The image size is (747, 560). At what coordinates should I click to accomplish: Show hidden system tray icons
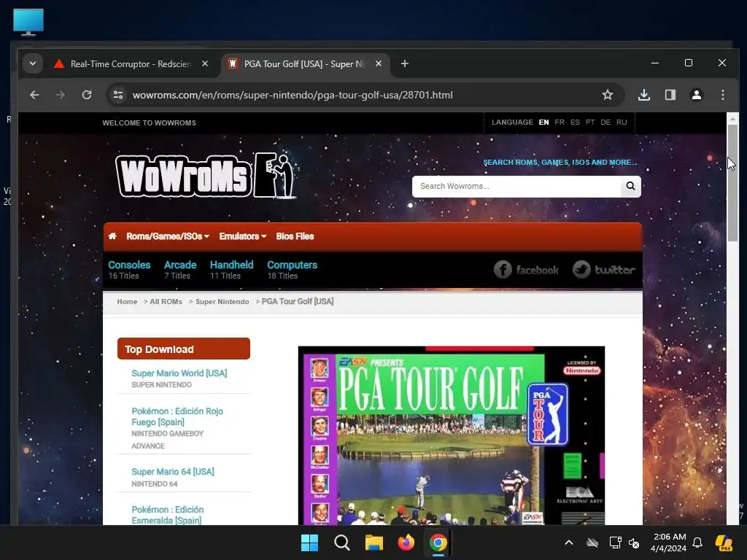[569, 542]
